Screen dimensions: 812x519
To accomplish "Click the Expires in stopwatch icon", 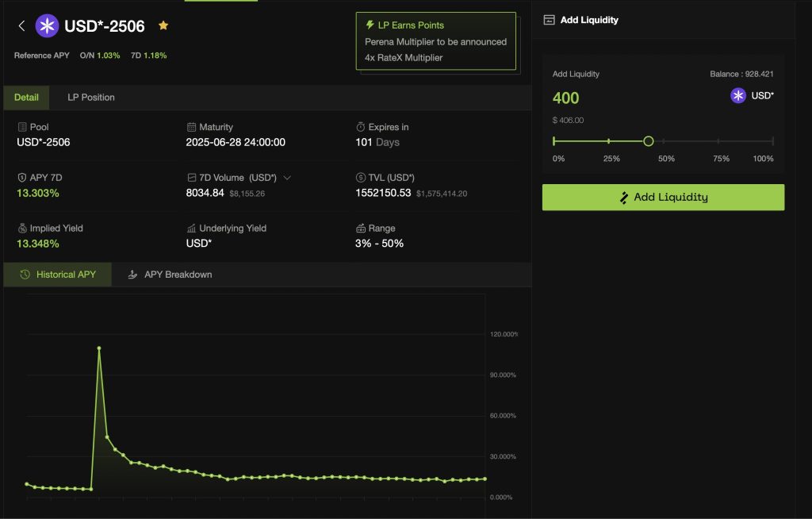I will (361, 127).
